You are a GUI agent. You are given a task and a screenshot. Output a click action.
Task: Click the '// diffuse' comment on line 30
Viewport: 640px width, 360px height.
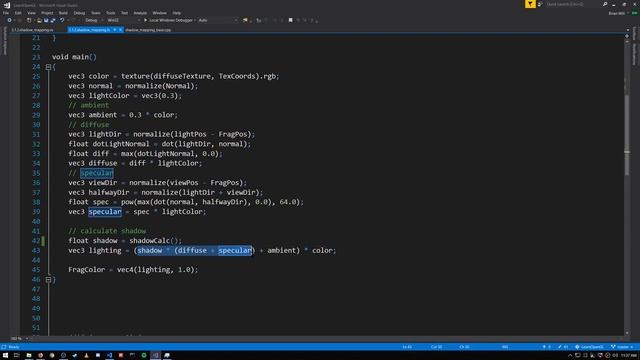click(89, 124)
